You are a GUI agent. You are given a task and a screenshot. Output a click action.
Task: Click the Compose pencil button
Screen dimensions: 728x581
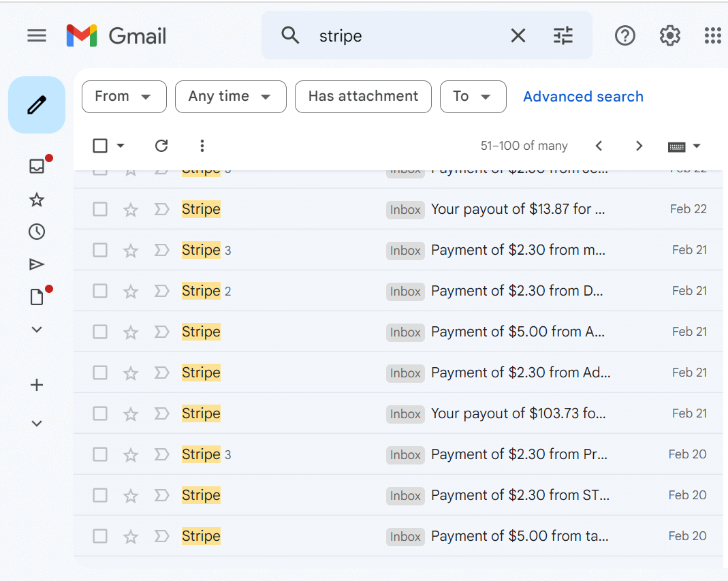[x=37, y=105]
